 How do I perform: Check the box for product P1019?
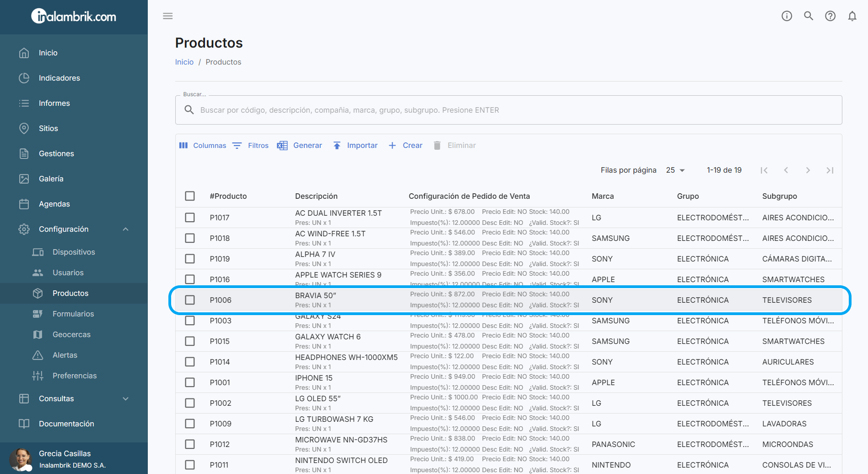(190, 259)
